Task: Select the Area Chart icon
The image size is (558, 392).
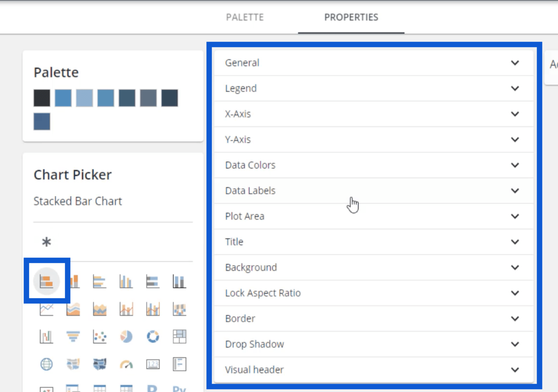Action: point(73,310)
